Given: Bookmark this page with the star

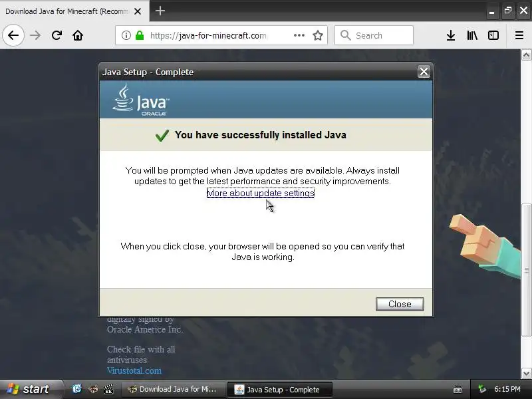Looking at the screenshot, I should [x=318, y=35].
